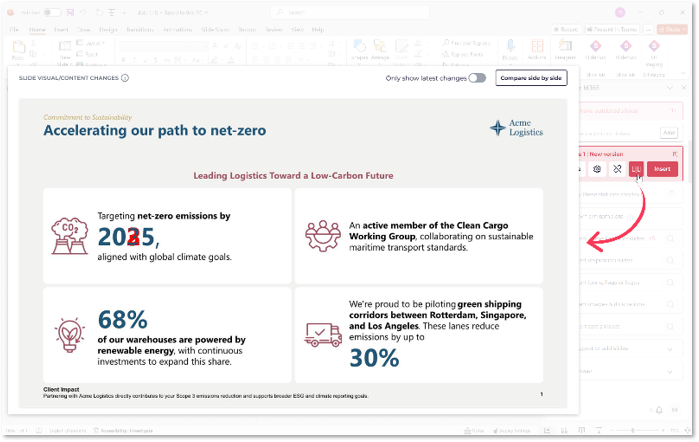Open the Arrange menu icon
Screen dimensions: 699x442
380,50
